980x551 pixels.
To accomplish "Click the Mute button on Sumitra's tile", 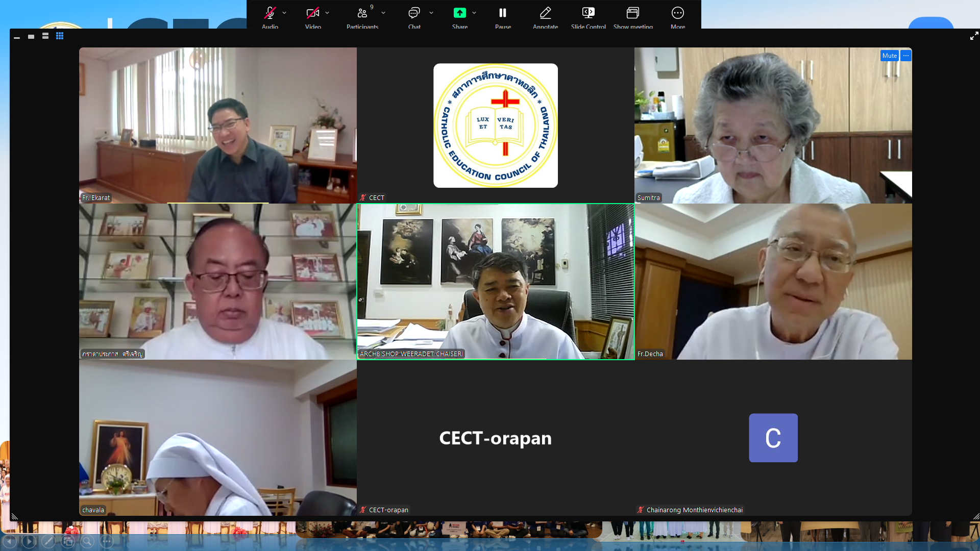I will 889,56.
